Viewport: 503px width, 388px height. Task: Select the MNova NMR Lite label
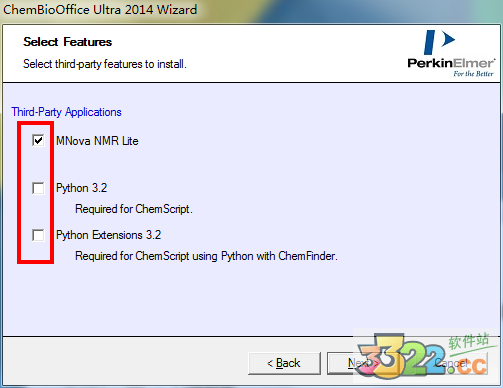97,141
